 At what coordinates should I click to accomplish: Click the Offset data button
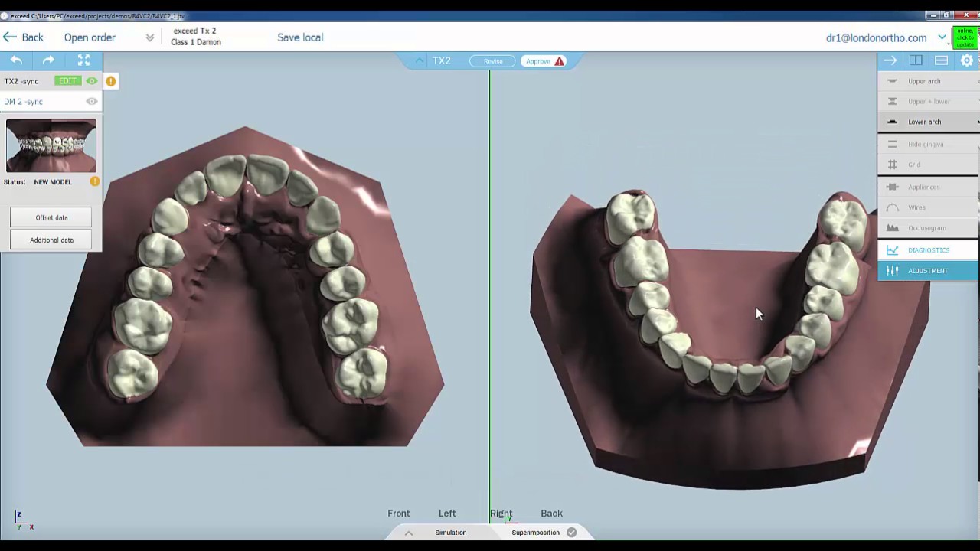(x=51, y=217)
